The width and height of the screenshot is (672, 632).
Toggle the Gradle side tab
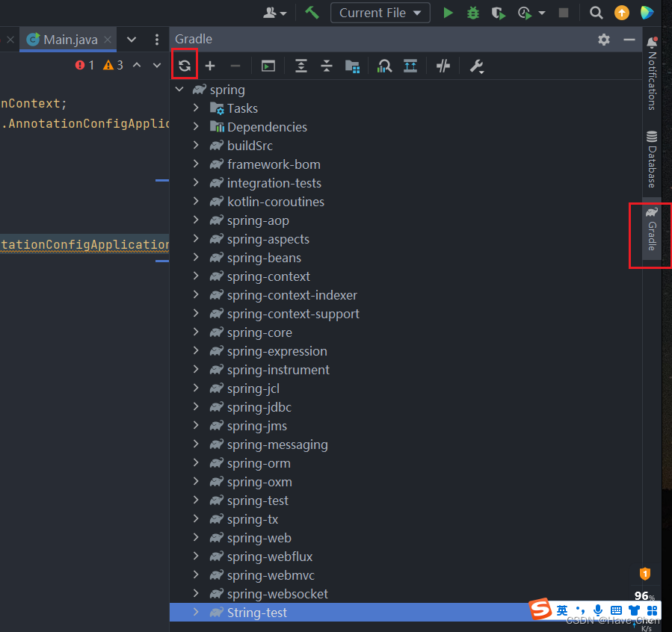[x=652, y=229]
